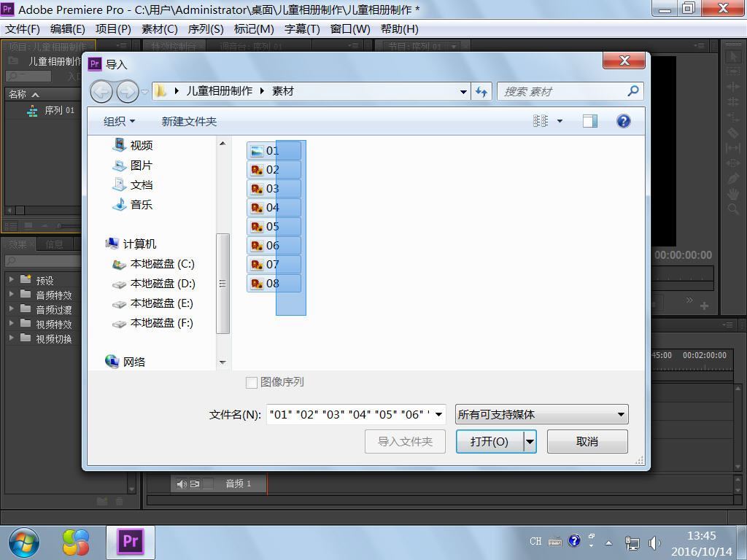Screen dimensions: 747x560
Task: Select file 08 in the import list
Action: (x=274, y=284)
